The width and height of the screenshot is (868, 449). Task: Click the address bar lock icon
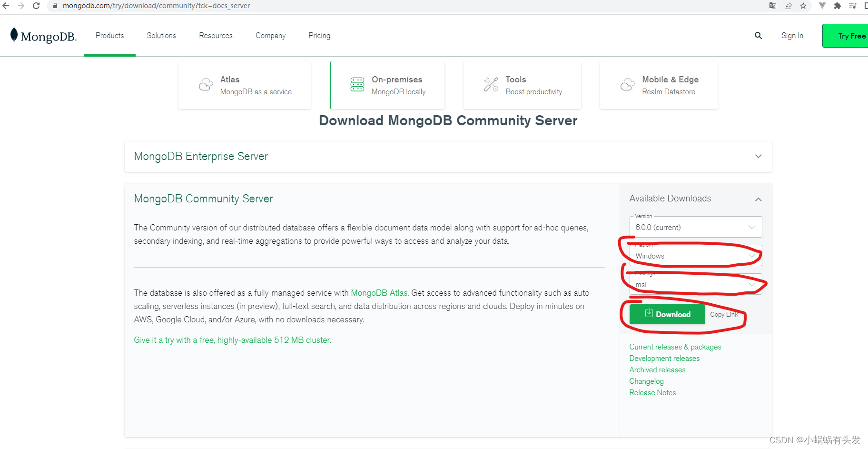coord(55,6)
